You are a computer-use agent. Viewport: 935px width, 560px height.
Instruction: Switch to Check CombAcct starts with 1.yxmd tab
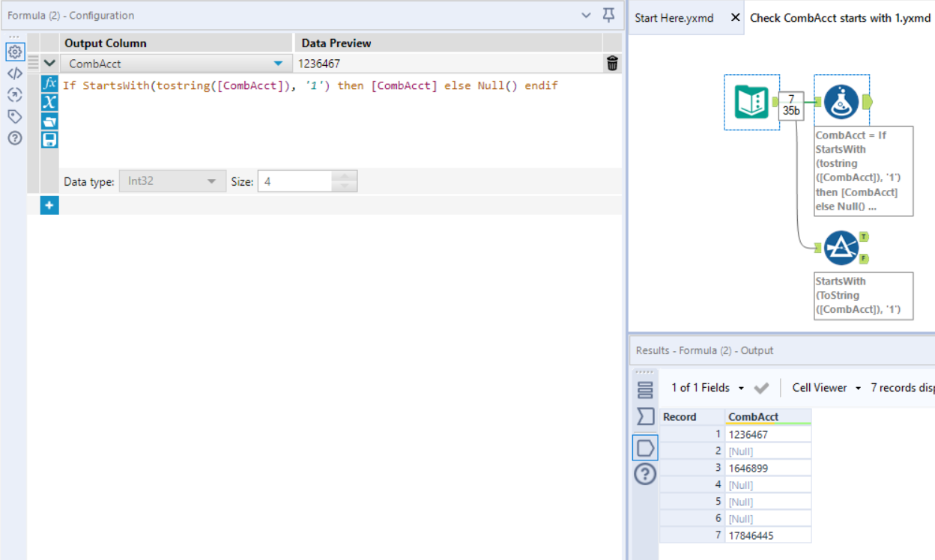coord(839,17)
